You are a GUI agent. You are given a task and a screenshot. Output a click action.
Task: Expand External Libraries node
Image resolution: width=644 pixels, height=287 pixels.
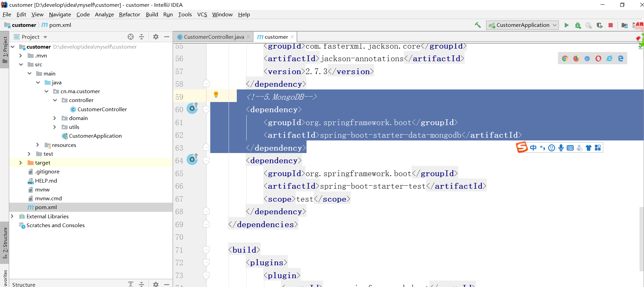click(12, 216)
